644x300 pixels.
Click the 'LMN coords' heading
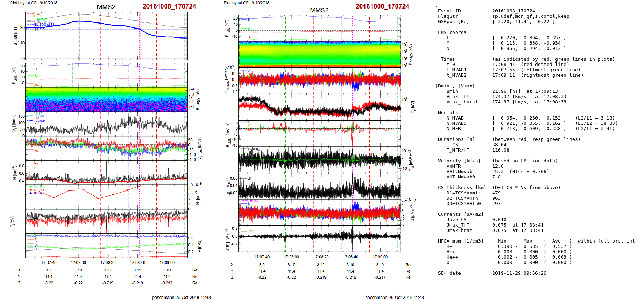click(x=452, y=32)
